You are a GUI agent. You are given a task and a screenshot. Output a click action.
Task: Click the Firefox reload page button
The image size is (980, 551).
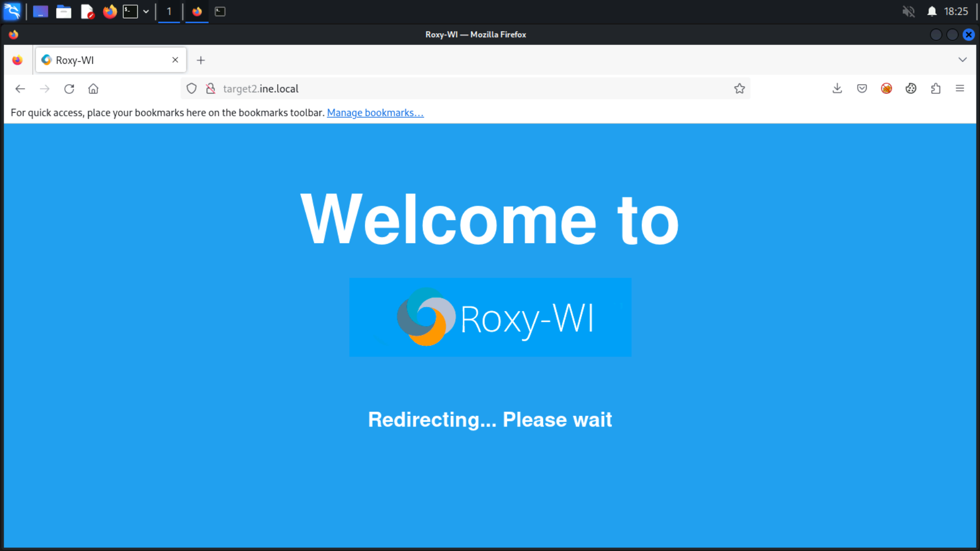pyautogui.click(x=69, y=89)
